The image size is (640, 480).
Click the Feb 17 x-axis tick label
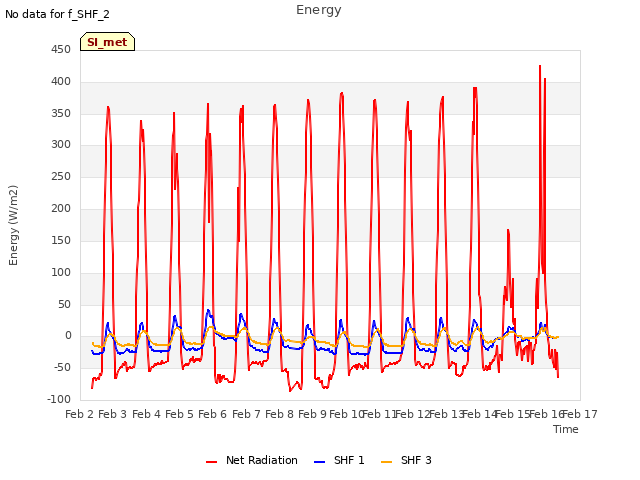580,414
